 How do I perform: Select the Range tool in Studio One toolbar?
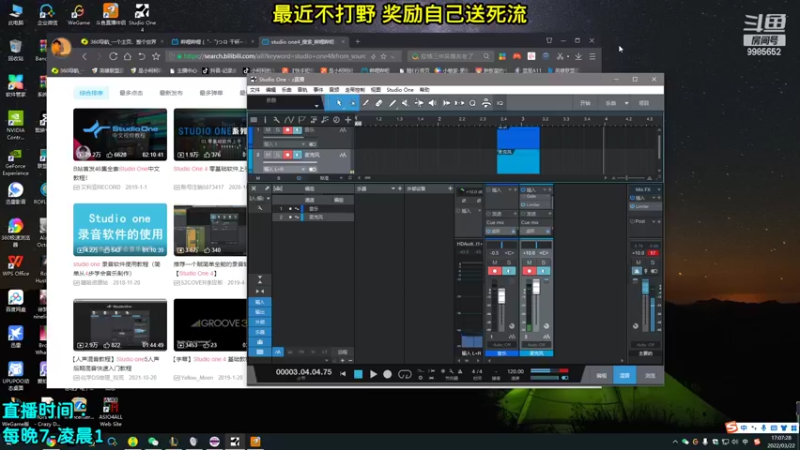pos(353,103)
